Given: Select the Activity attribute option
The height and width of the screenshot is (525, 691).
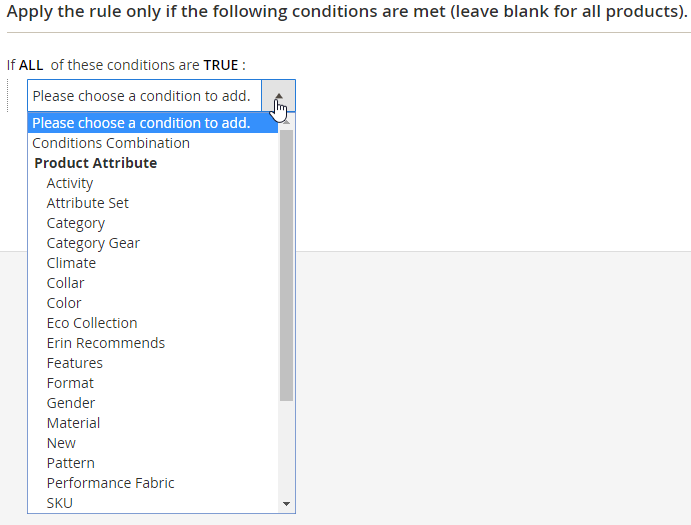Looking at the screenshot, I should pyautogui.click(x=70, y=183).
